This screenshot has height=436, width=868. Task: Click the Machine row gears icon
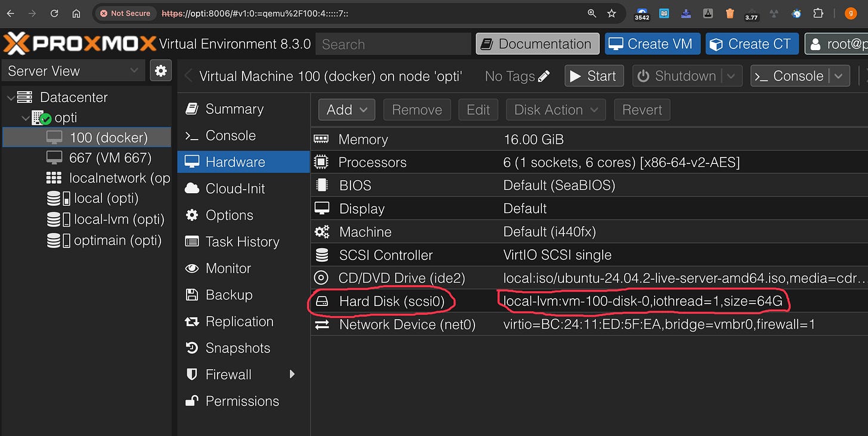tap(321, 232)
